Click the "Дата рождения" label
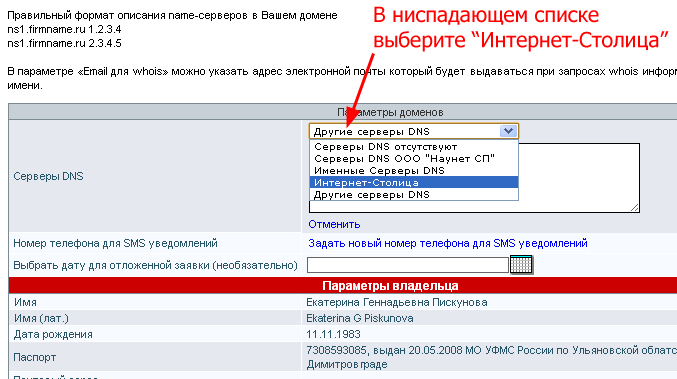Screen dimensions: 677x379 53,334
